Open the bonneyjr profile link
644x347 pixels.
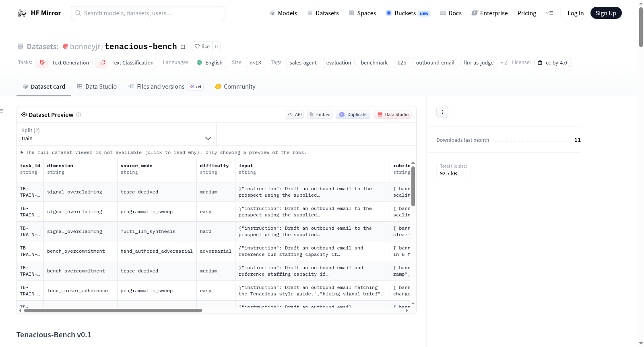[85, 46]
